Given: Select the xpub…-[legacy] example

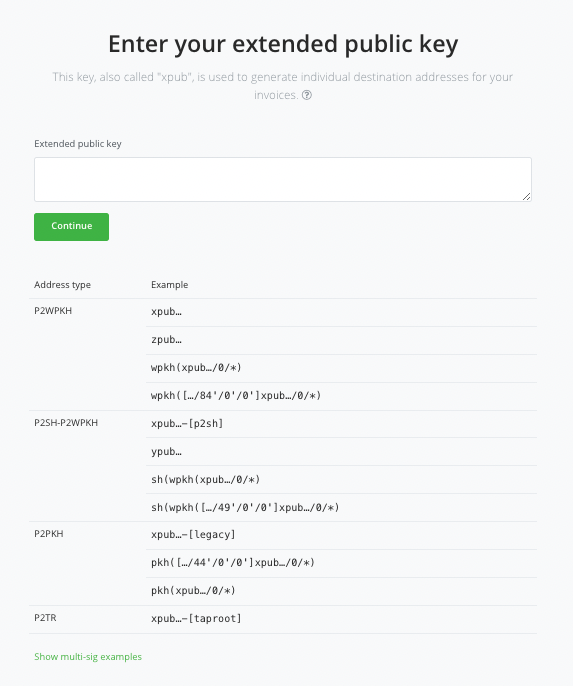Looking at the screenshot, I should tap(193, 535).
